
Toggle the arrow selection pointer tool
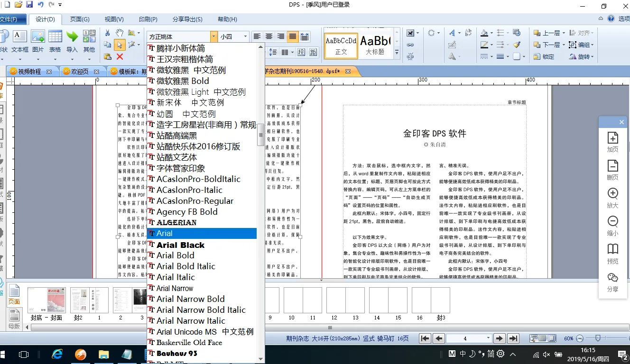(x=120, y=45)
